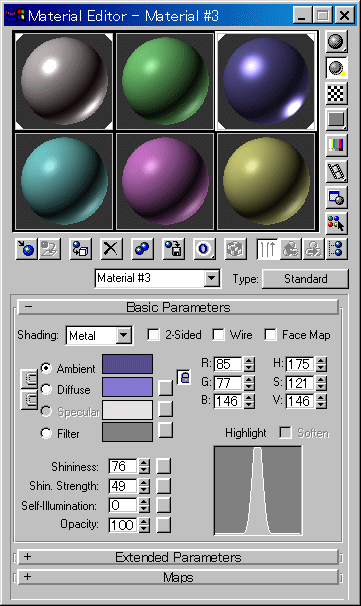
Task: Click the Put Material to Scene icon
Action: pyautogui.click(x=50, y=249)
